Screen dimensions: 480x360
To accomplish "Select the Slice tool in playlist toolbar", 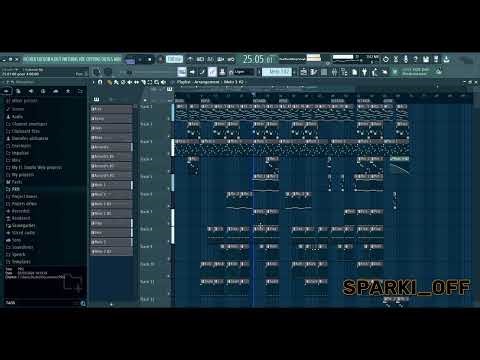I will tap(143, 82).
